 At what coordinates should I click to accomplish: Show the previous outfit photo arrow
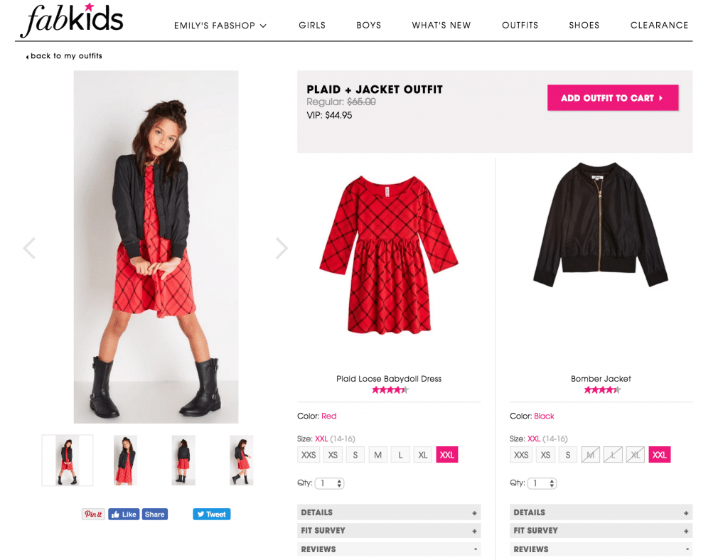29,248
